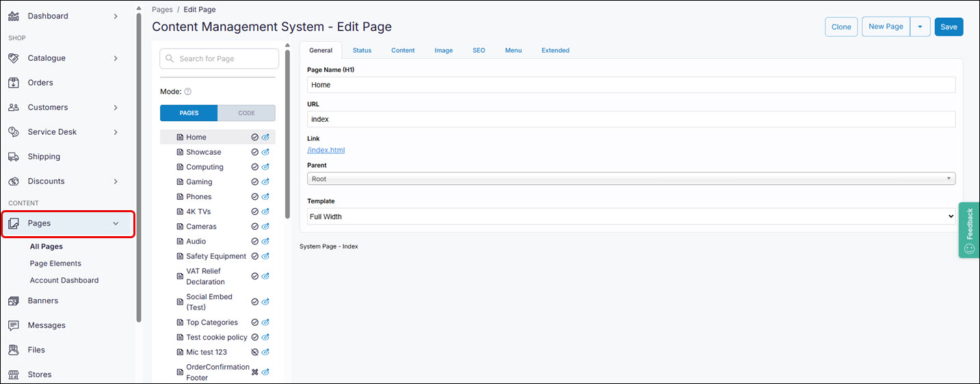Image resolution: width=980 pixels, height=384 pixels.
Task: Expand the New Page split-button arrow
Action: (920, 27)
